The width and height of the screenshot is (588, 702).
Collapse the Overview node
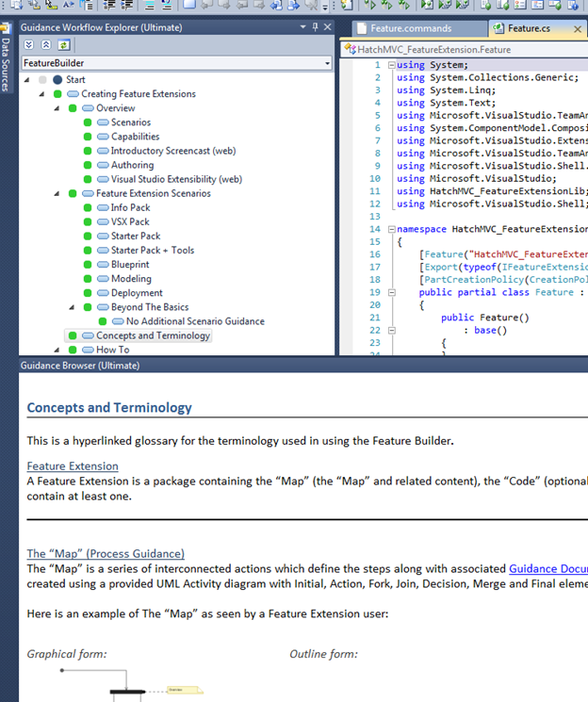57,108
